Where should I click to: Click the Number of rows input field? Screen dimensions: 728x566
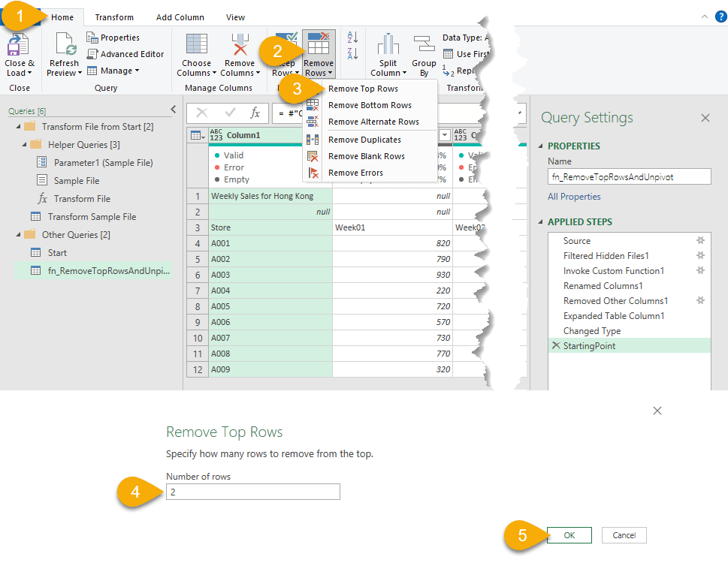pyautogui.click(x=252, y=492)
